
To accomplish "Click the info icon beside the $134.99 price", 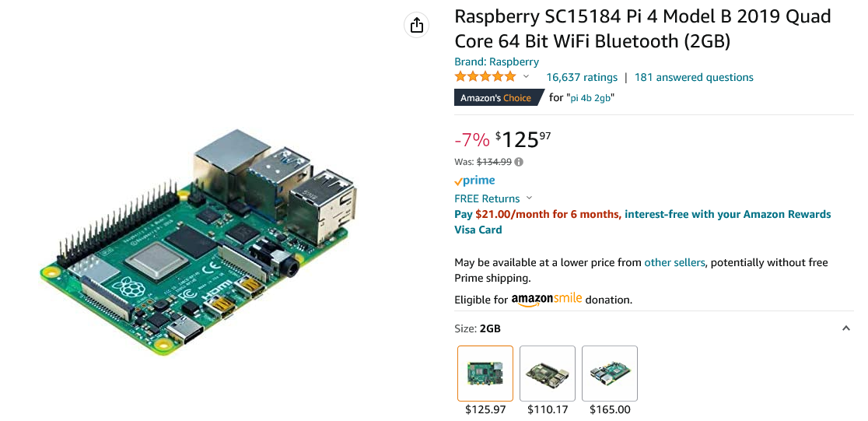I will click(519, 162).
